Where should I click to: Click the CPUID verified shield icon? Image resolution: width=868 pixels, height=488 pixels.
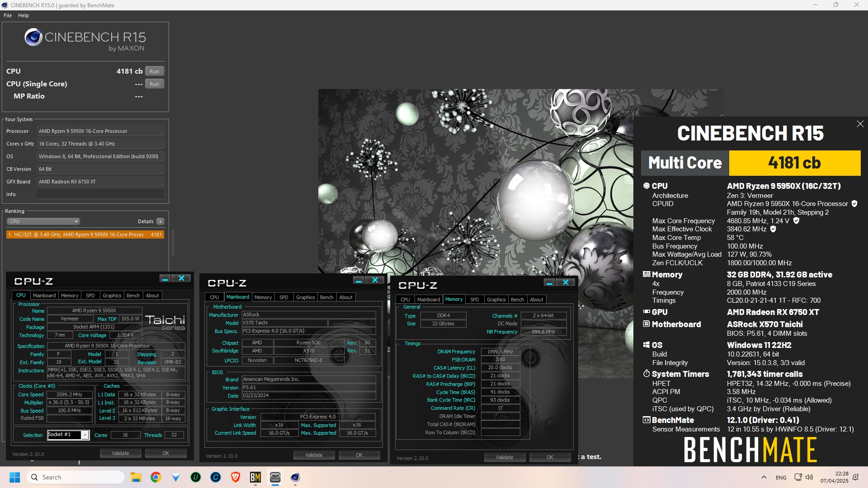tap(854, 204)
